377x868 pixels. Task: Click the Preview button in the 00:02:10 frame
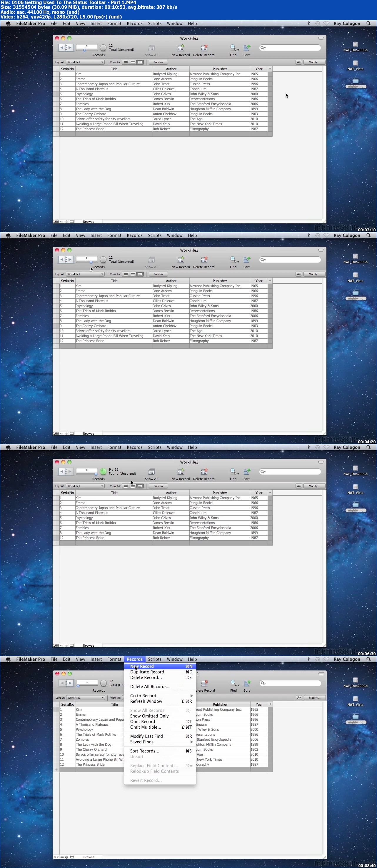pyautogui.click(x=158, y=62)
